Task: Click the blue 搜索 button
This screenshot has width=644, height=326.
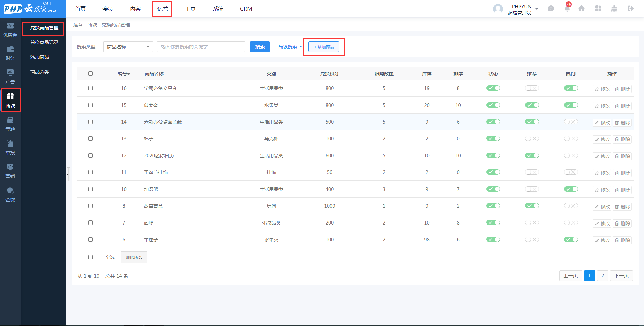Action: 260,47
